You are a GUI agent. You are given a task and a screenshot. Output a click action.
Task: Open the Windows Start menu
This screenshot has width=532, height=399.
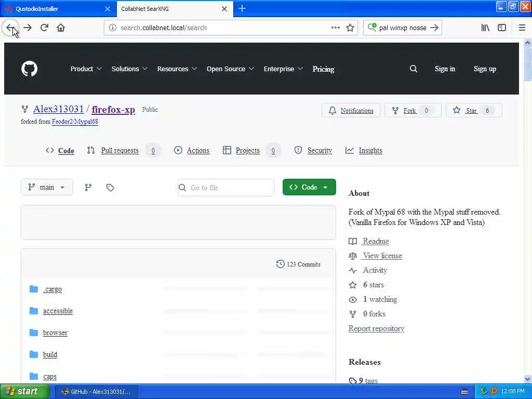click(25, 392)
